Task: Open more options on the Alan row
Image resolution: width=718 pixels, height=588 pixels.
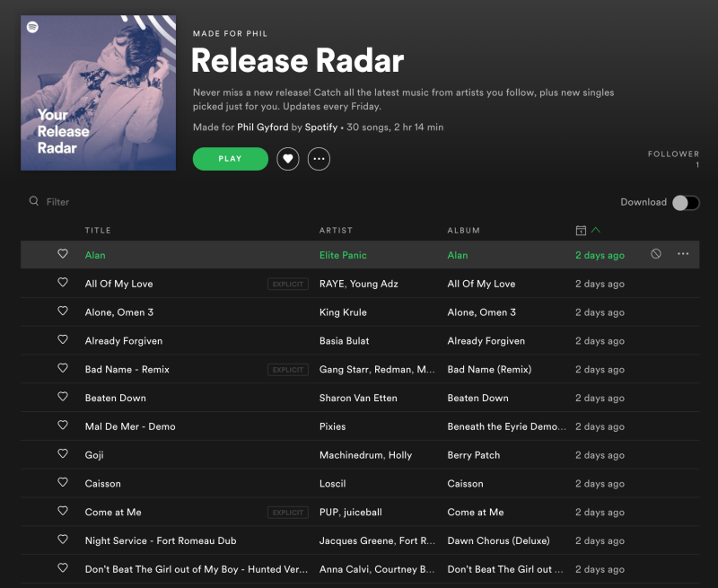Action: [x=683, y=254]
